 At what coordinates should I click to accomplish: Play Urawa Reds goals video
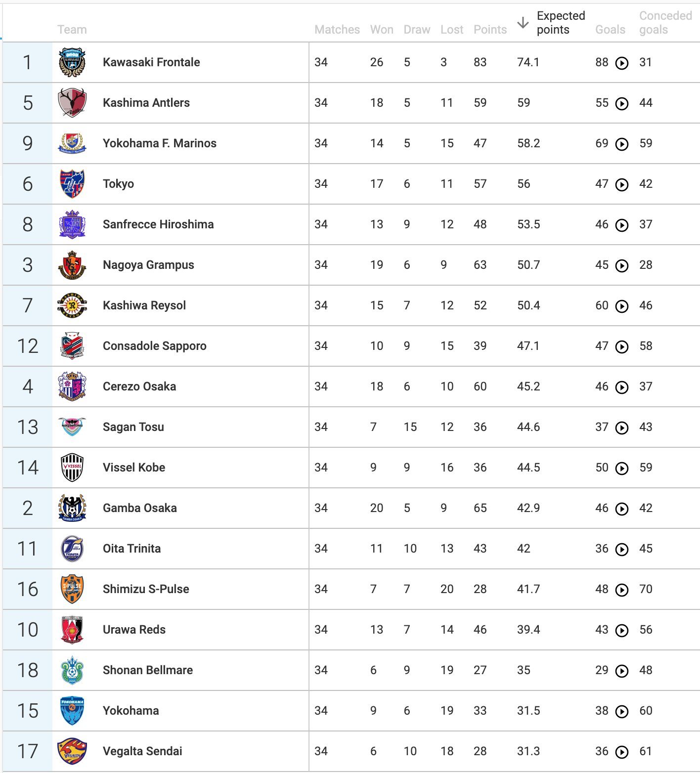coord(622,630)
